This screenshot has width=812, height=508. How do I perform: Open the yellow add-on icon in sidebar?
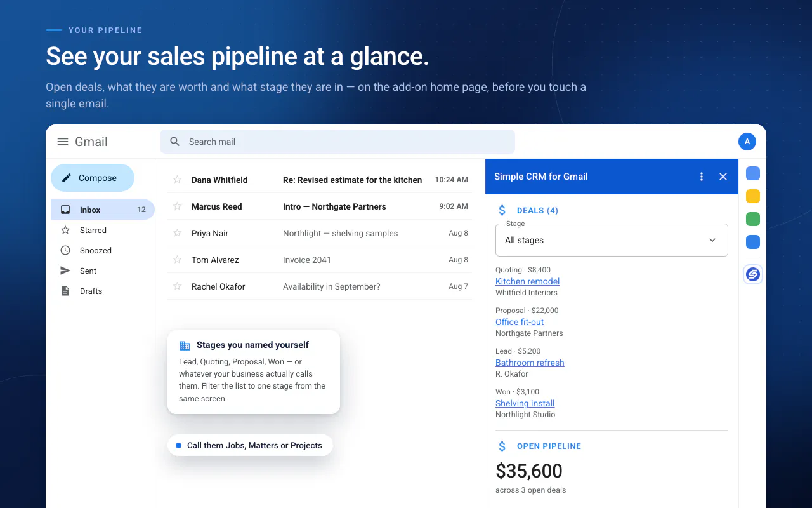coord(753,196)
